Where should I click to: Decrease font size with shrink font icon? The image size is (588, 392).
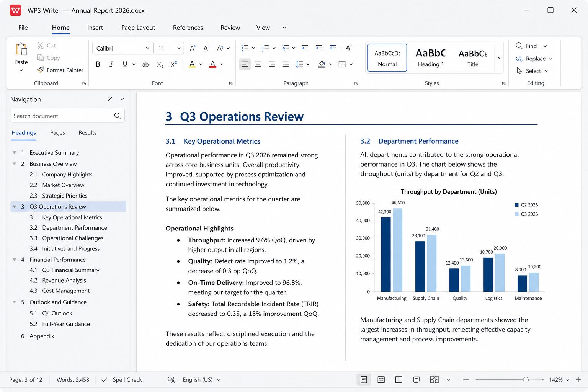click(206, 48)
